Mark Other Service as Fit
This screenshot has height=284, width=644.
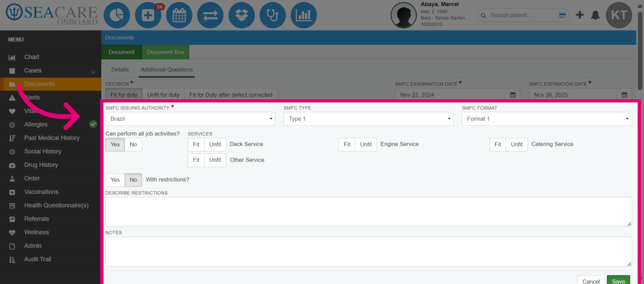196,160
